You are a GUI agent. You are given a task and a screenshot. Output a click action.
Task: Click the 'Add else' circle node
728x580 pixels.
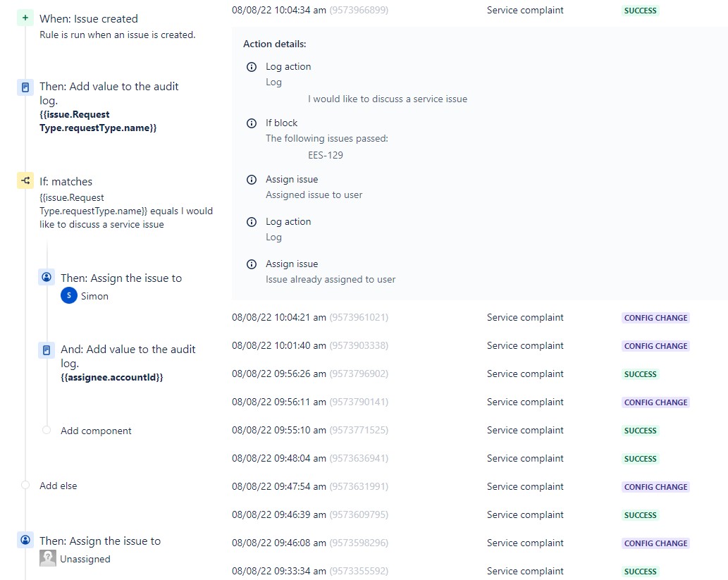25,486
